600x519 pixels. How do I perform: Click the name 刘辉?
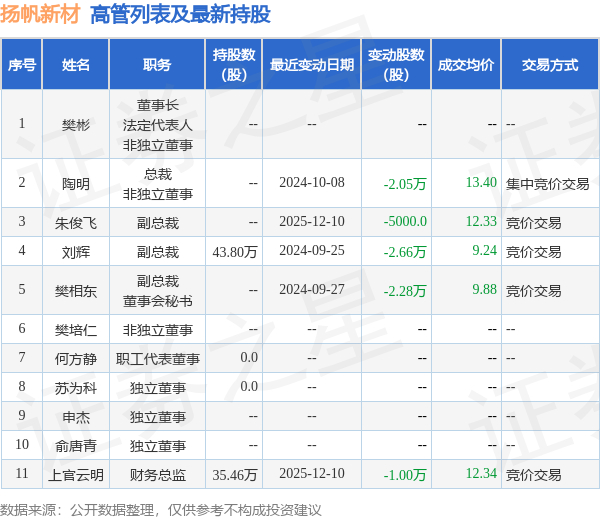(76, 252)
